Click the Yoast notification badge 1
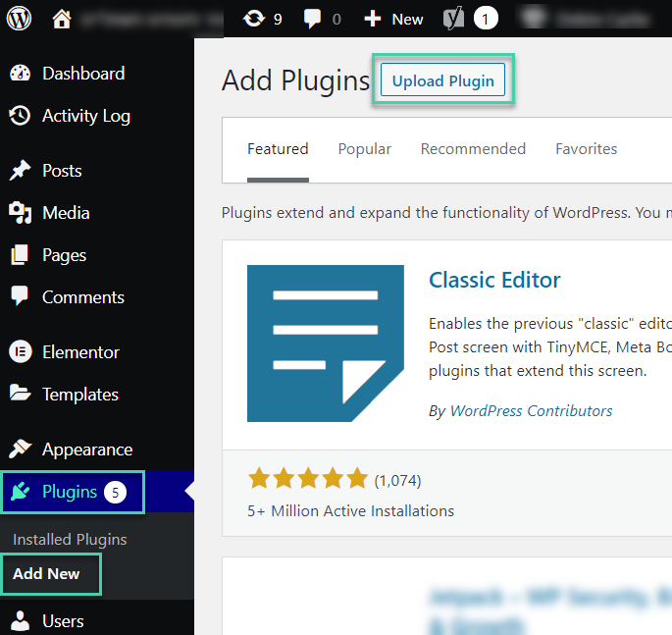672x635 pixels. pyautogui.click(x=486, y=19)
